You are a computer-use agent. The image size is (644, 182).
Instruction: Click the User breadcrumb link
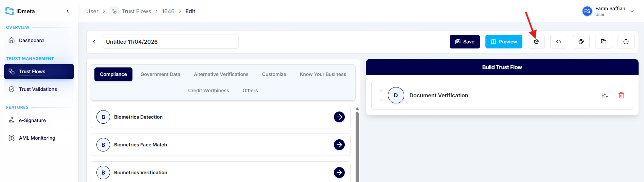click(x=92, y=11)
